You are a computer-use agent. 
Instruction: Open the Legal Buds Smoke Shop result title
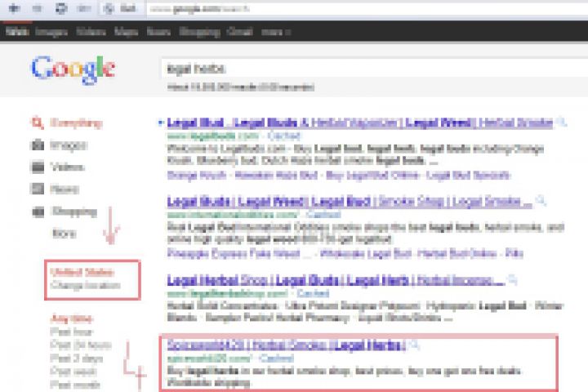pyautogui.click(x=350, y=202)
